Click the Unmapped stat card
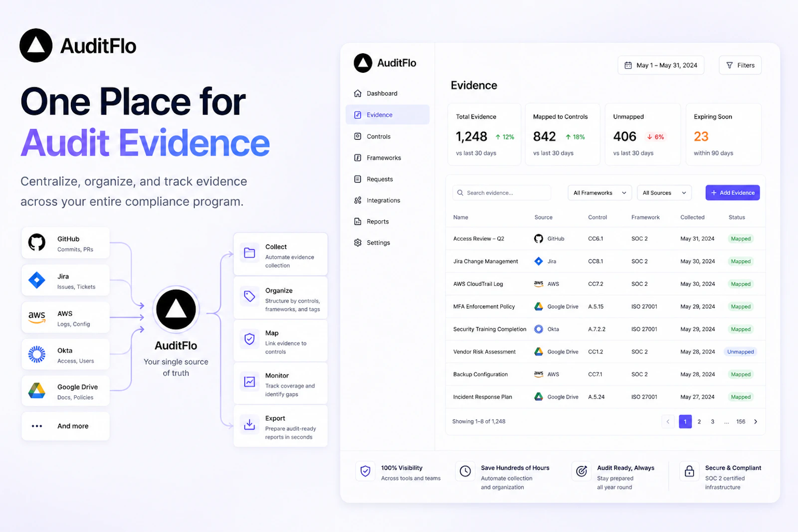 (643, 135)
